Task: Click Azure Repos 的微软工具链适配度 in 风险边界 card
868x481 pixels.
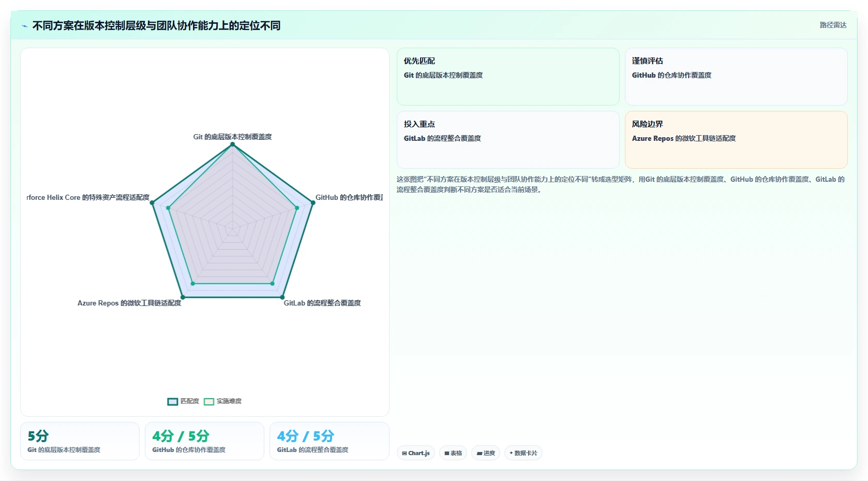Action: click(684, 138)
